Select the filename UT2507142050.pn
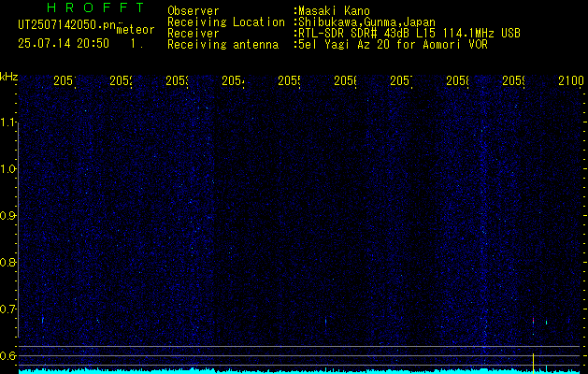 coord(66,25)
